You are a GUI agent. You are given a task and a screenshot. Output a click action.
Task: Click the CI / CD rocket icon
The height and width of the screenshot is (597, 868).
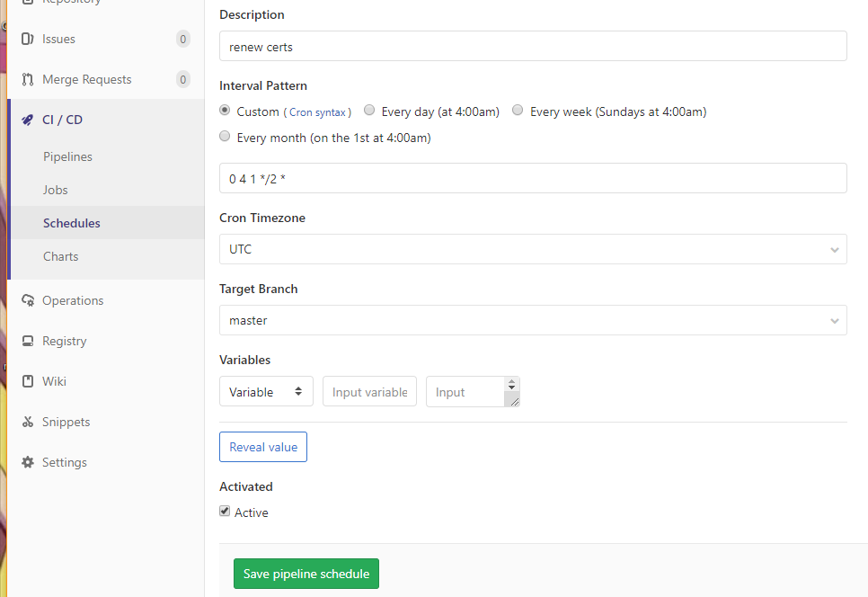coord(27,120)
